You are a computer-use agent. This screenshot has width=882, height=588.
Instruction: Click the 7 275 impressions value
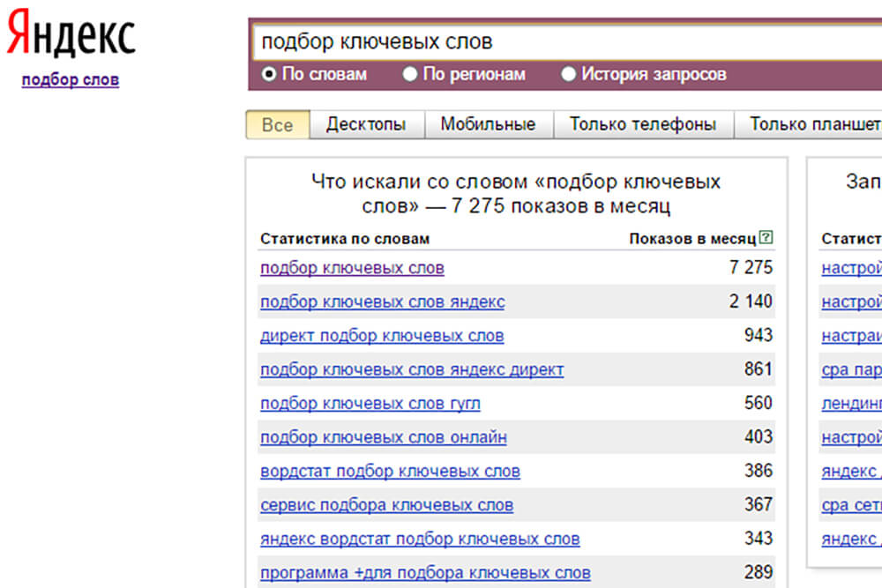pyautogui.click(x=751, y=268)
